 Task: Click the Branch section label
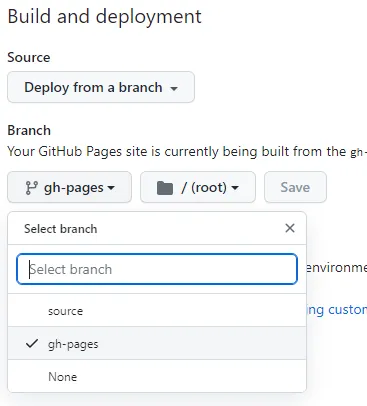tap(29, 130)
